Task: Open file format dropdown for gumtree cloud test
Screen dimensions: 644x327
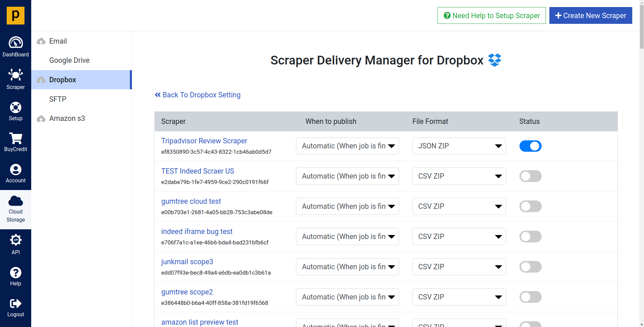Action: click(x=459, y=206)
